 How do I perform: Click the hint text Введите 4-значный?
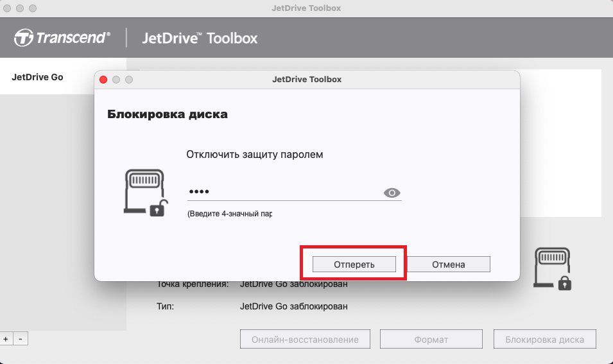click(x=230, y=214)
